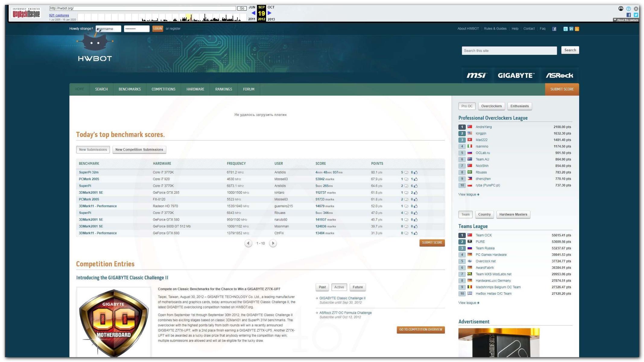The height and width of the screenshot is (362, 644).
Task: Click the orange LOGIN button
Action: coord(157,29)
